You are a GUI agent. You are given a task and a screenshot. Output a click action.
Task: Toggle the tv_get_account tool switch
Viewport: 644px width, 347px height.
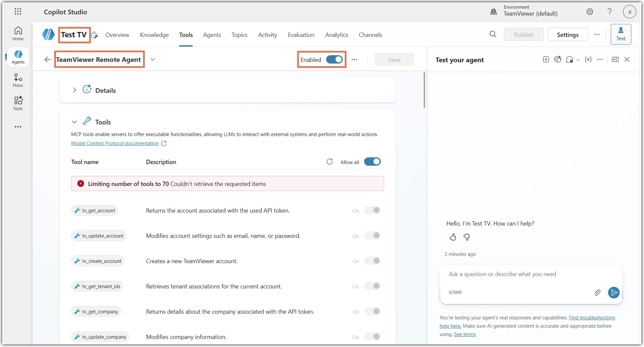pyautogui.click(x=372, y=210)
